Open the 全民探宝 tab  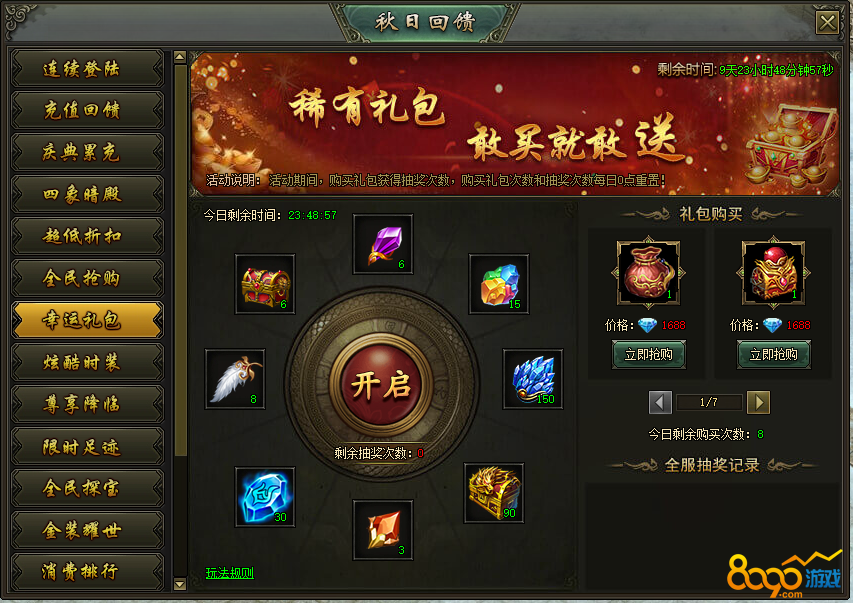pos(88,488)
